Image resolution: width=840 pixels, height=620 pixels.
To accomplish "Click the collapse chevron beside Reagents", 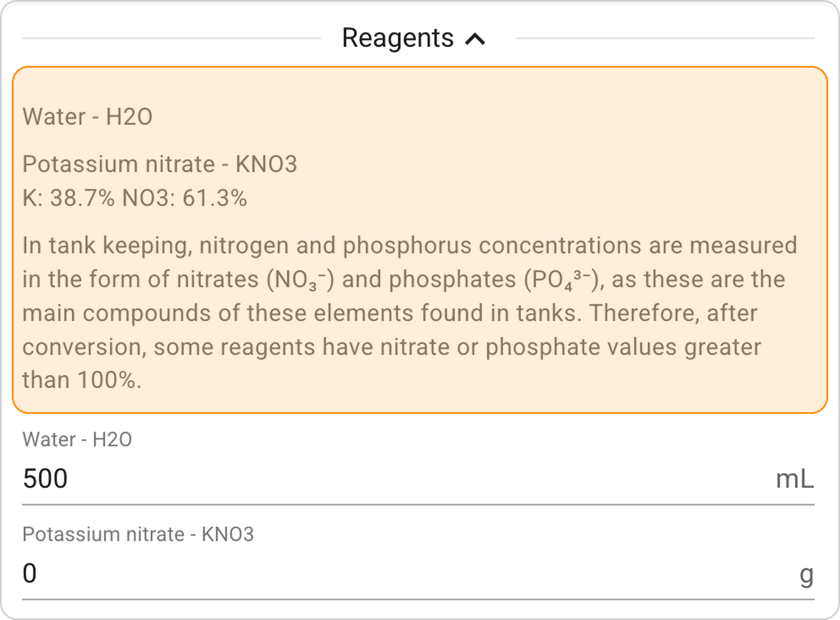I will click(475, 39).
